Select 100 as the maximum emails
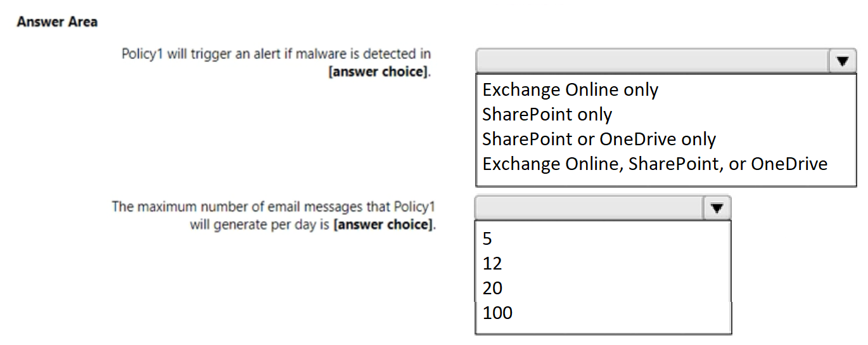Image resolution: width=868 pixels, height=345 pixels. [x=497, y=313]
